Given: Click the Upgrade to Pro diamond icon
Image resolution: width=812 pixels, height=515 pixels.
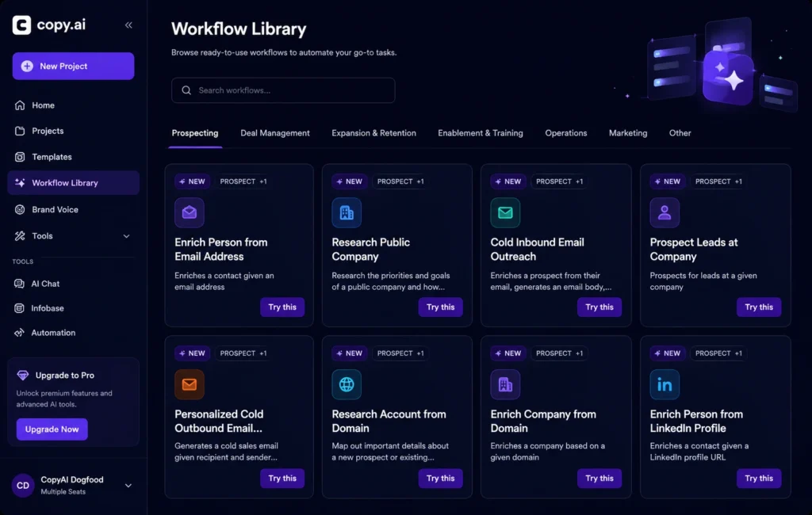Looking at the screenshot, I should [x=23, y=376].
